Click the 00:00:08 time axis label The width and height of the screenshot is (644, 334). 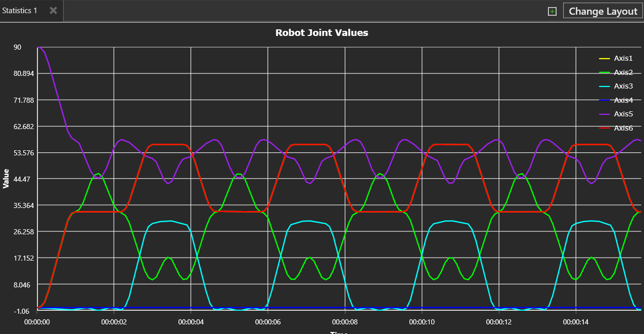pos(345,321)
